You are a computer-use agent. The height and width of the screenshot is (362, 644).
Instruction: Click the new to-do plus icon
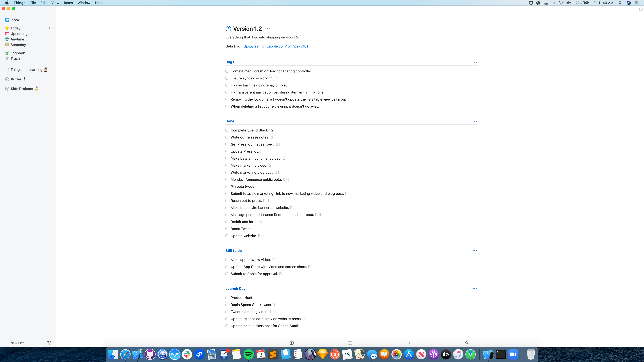233,343
